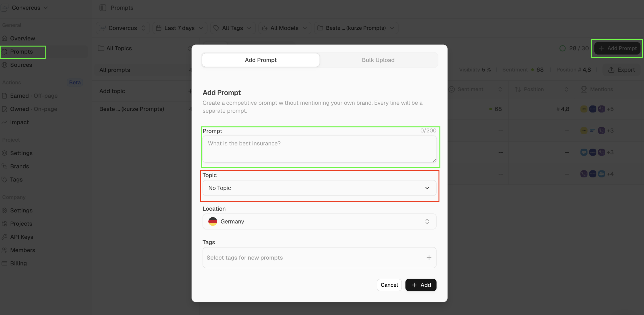Image resolution: width=644 pixels, height=315 pixels.
Task: Open the Germany location selector
Action: [x=319, y=221]
